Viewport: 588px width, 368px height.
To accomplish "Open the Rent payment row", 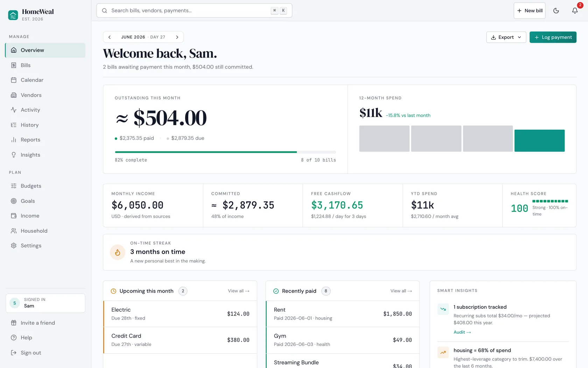I will tap(343, 314).
